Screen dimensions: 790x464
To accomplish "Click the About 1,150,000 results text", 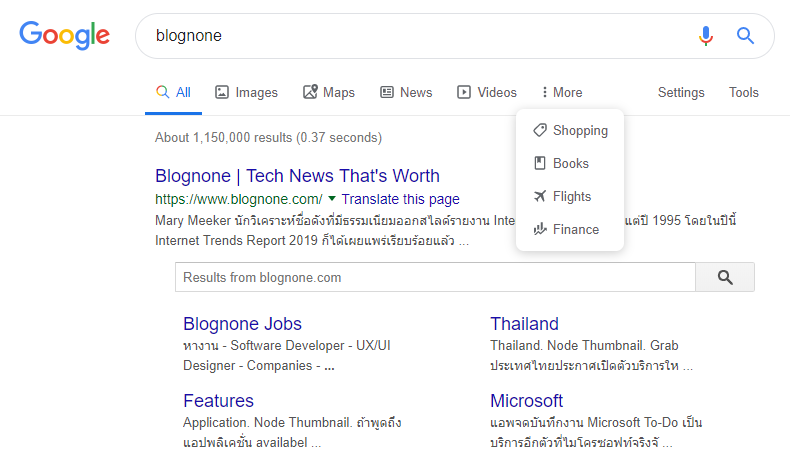I will point(269,138).
